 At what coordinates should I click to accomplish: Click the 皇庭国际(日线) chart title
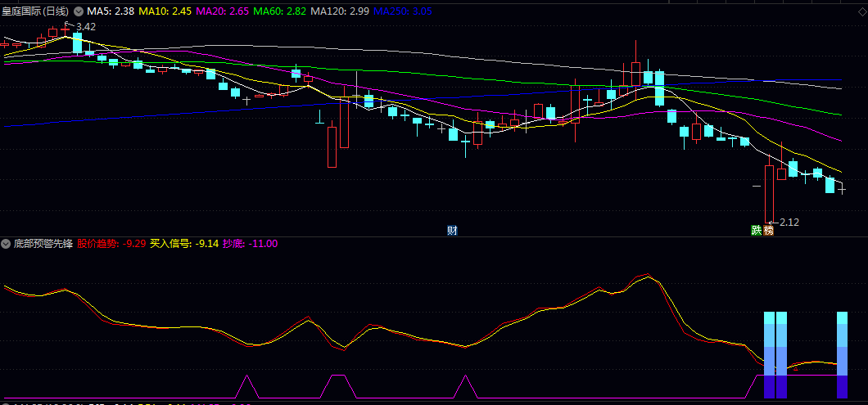(36, 11)
